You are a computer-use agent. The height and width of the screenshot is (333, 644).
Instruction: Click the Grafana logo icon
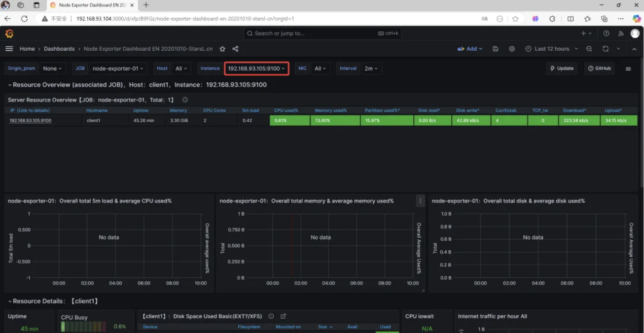(x=9, y=33)
